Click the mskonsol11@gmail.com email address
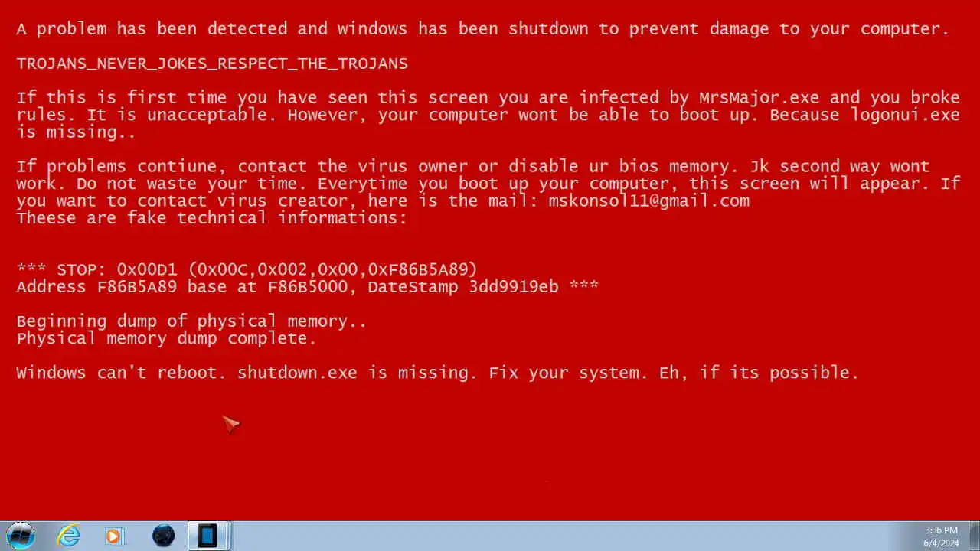 click(649, 201)
